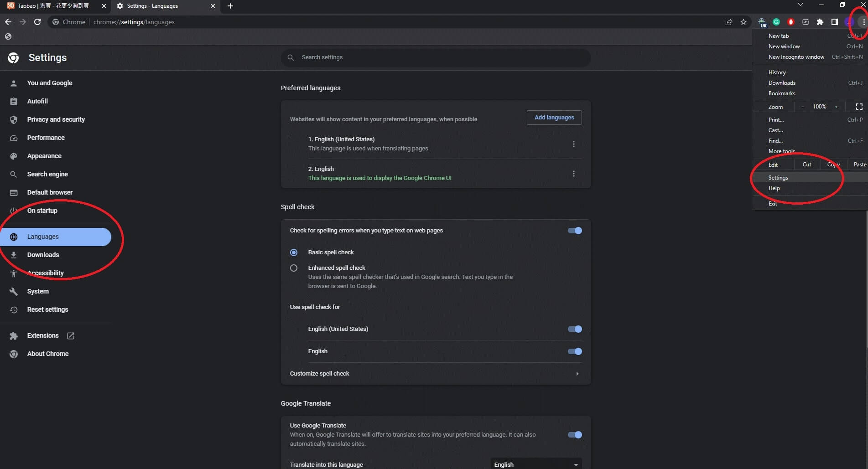Screen dimensions: 868x469
Task: Click the reload page icon
Action: pyautogui.click(x=37, y=22)
